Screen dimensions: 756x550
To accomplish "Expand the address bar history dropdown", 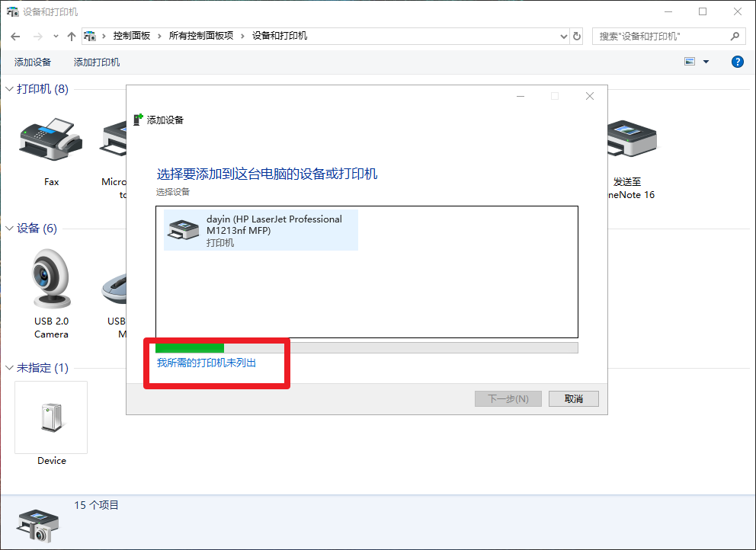I will (564, 36).
